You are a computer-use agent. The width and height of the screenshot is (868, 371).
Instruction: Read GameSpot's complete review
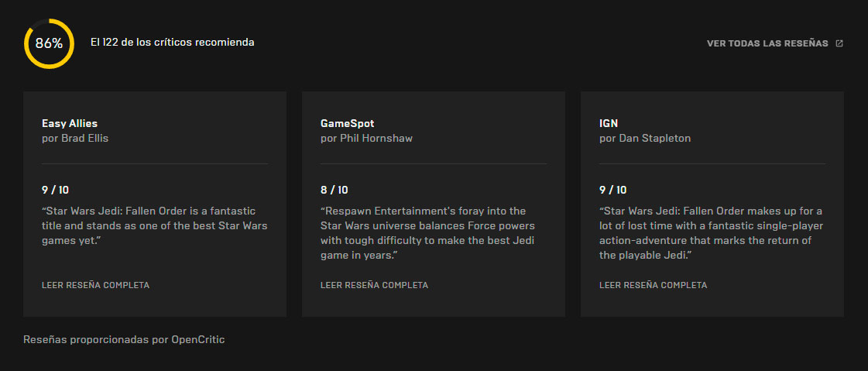click(374, 285)
